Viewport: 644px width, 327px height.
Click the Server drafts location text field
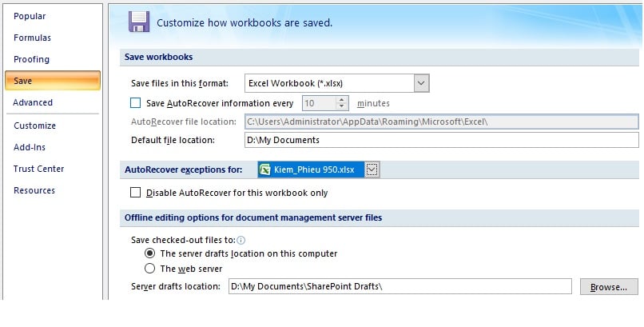point(398,286)
